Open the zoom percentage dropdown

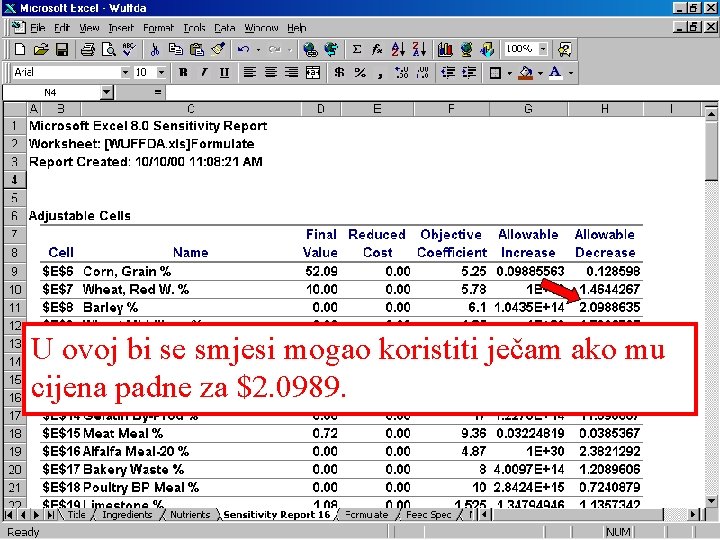[x=543, y=49]
